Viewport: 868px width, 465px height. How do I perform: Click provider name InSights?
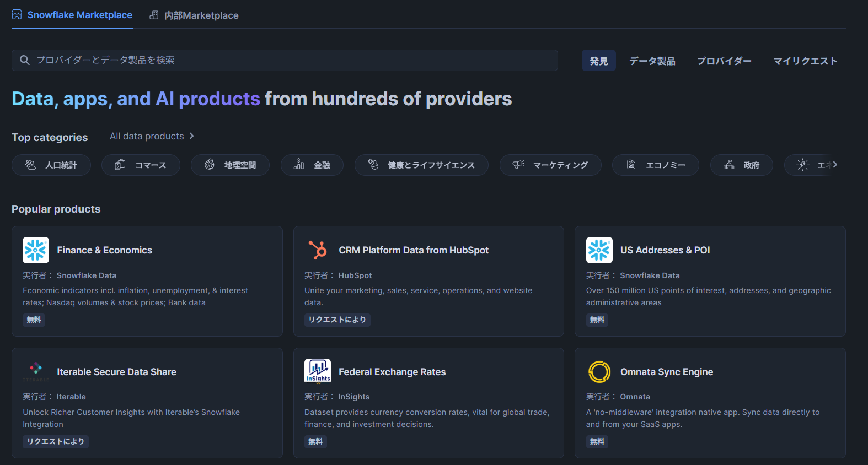click(354, 397)
